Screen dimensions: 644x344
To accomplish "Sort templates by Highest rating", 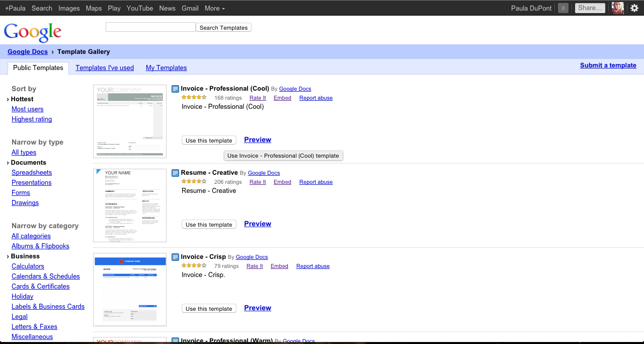I will click(x=32, y=119).
